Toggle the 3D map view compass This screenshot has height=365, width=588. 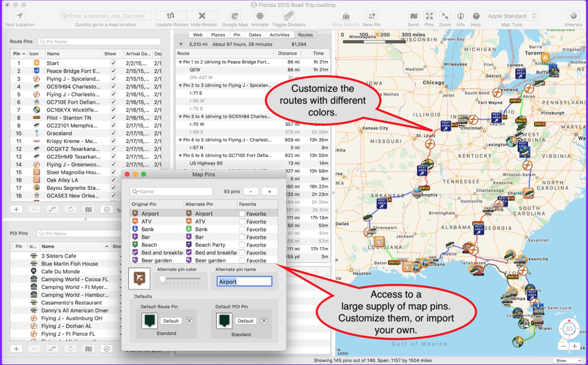pos(569,329)
